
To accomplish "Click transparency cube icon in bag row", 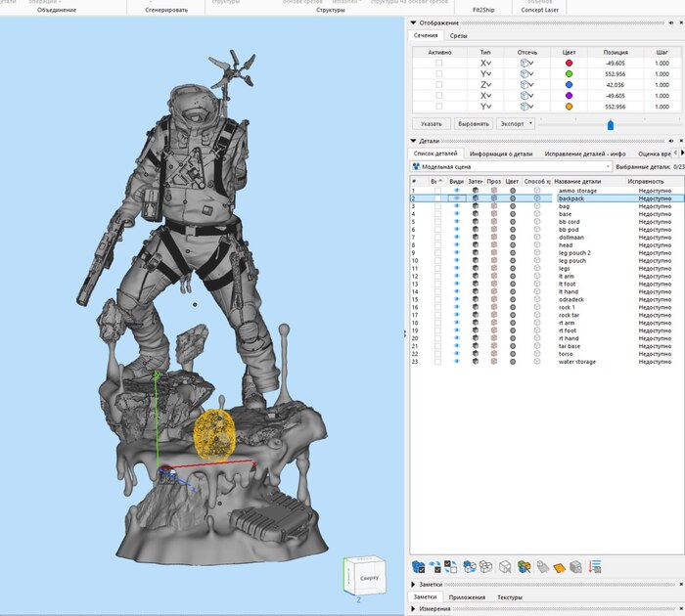I will click(494, 206).
